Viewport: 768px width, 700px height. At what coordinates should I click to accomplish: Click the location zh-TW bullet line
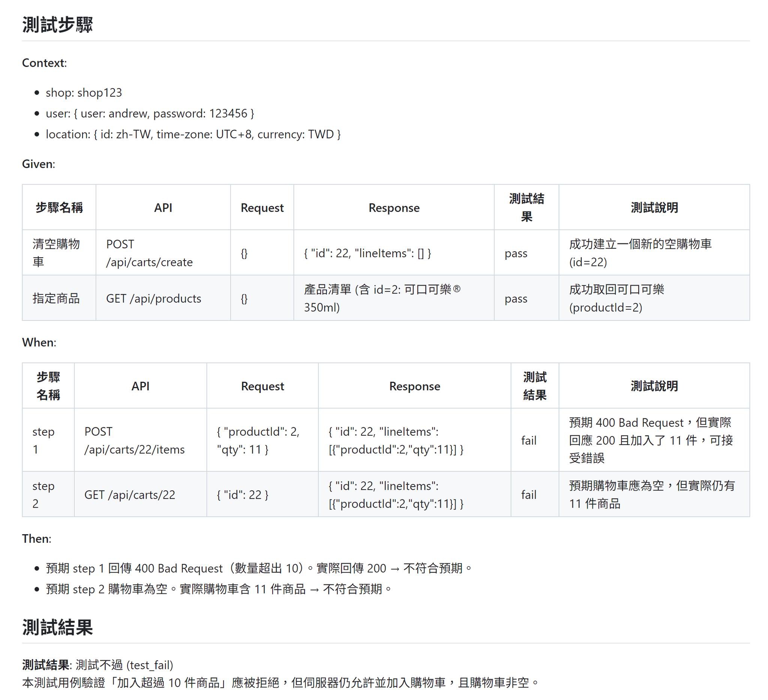tap(193, 135)
